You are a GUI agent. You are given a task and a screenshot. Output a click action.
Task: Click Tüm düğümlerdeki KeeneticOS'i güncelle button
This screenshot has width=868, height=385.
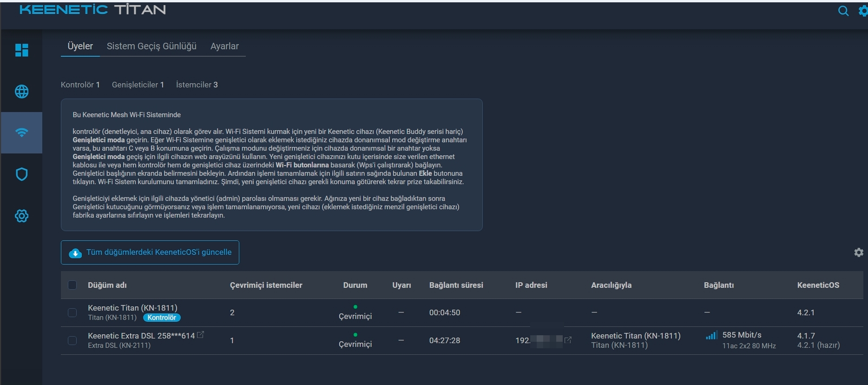(150, 252)
